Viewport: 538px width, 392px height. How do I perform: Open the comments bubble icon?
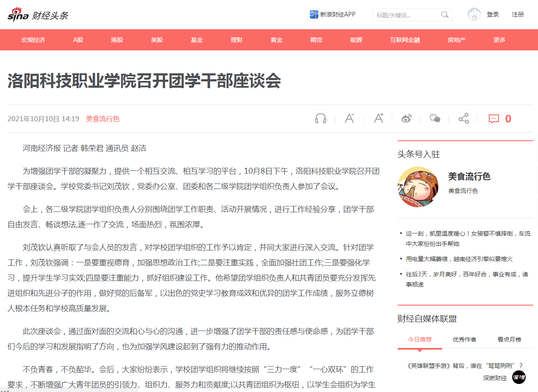(494, 119)
